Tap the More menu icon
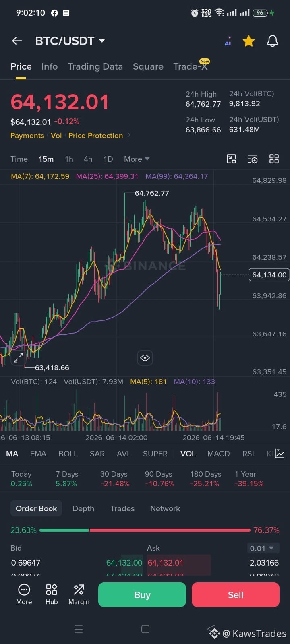Image resolution: width=290 pixels, height=644 pixels. tap(24, 594)
